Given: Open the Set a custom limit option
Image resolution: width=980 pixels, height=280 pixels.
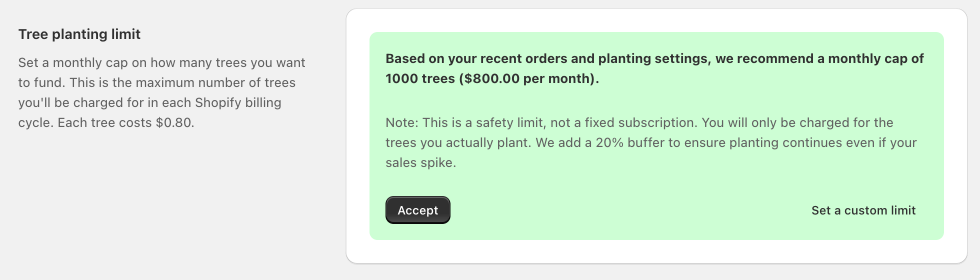Looking at the screenshot, I should [863, 210].
